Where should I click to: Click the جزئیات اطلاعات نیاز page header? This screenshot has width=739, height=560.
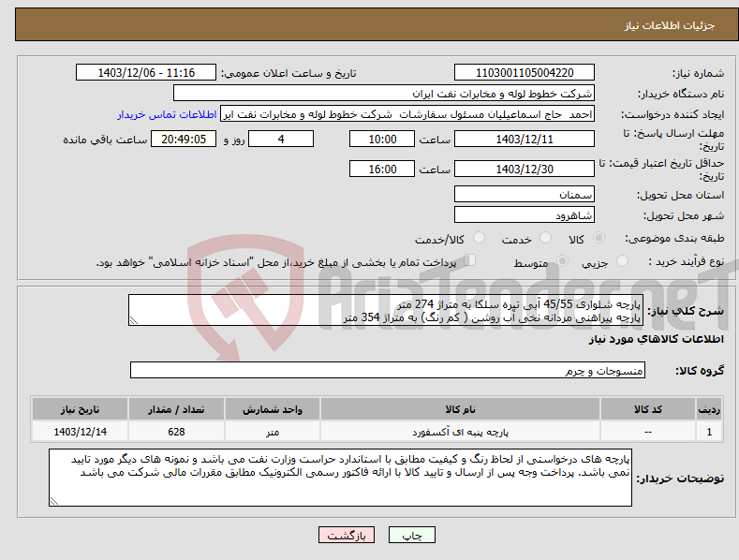click(x=670, y=25)
